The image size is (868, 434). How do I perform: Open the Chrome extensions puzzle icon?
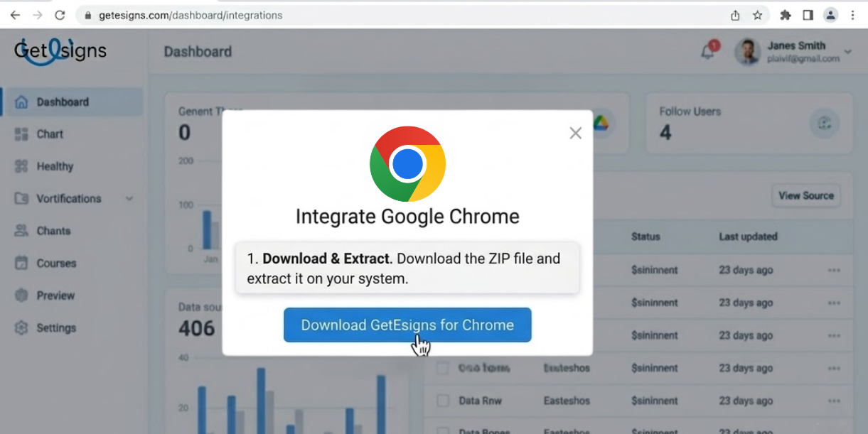pos(786,15)
